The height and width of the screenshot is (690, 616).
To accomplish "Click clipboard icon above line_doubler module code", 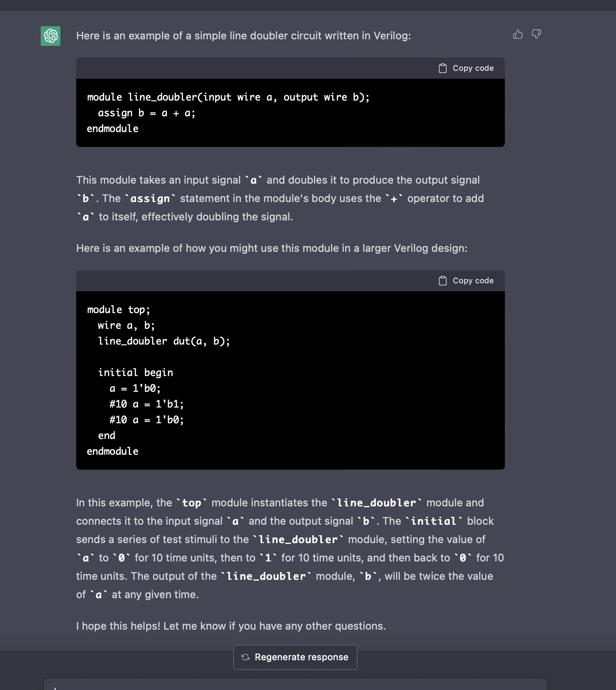I will coord(443,68).
